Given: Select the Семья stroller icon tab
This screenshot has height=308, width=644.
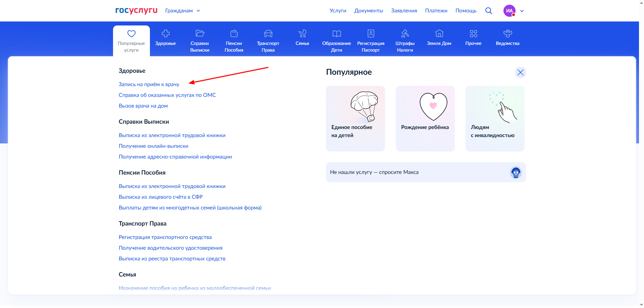Looking at the screenshot, I should [302, 38].
